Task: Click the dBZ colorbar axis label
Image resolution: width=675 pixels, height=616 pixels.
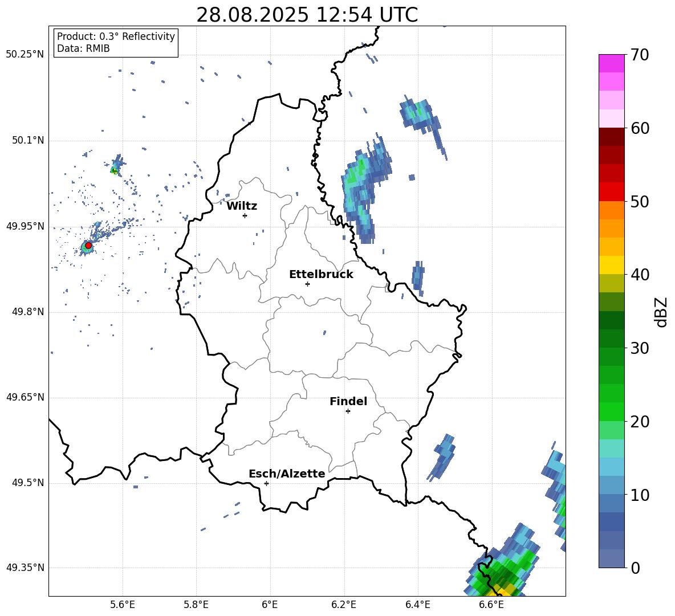Action: pyautogui.click(x=662, y=312)
